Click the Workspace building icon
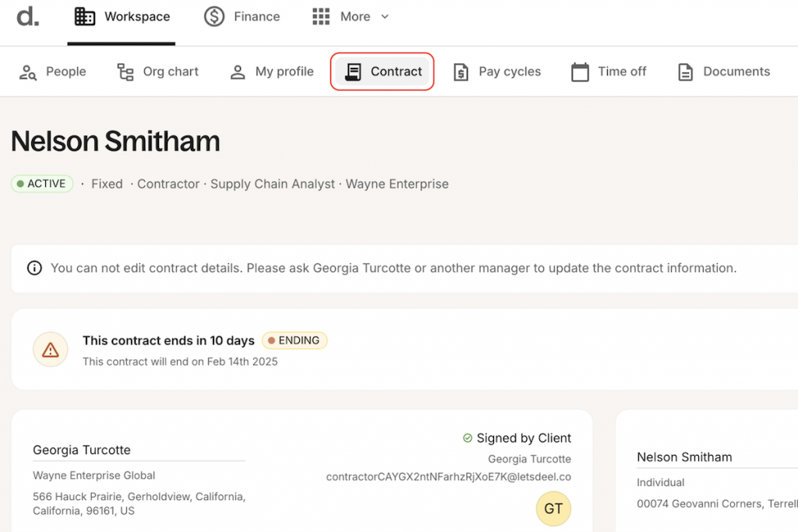Viewport: 798px width, 532px height. [x=85, y=16]
